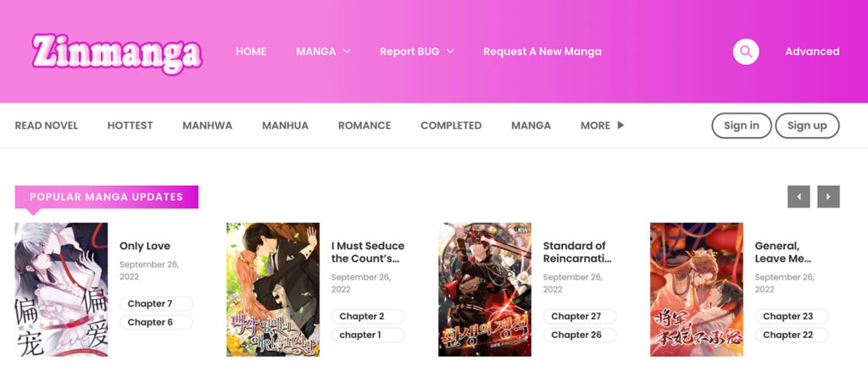Viewport: 868px width, 377px height.
Task: Open General, Leave Me title link
Action: [x=782, y=252]
